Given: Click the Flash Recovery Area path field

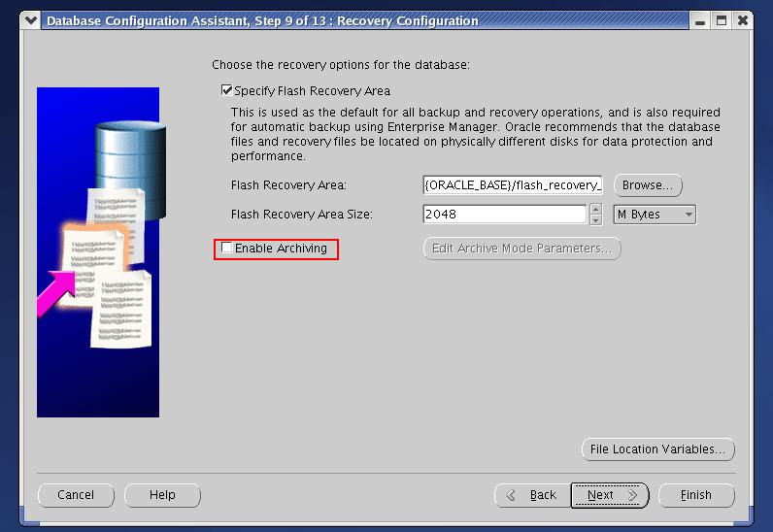Looking at the screenshot, I should (513, 184).
